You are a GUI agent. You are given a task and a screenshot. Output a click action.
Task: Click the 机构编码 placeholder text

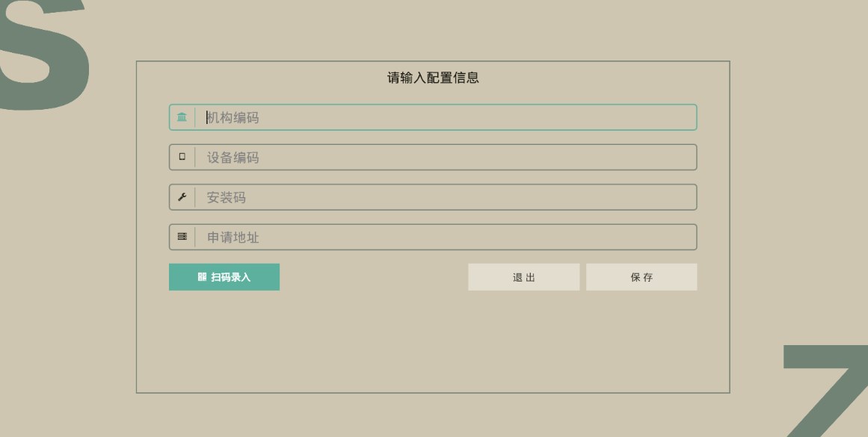[x=233, y=117]
